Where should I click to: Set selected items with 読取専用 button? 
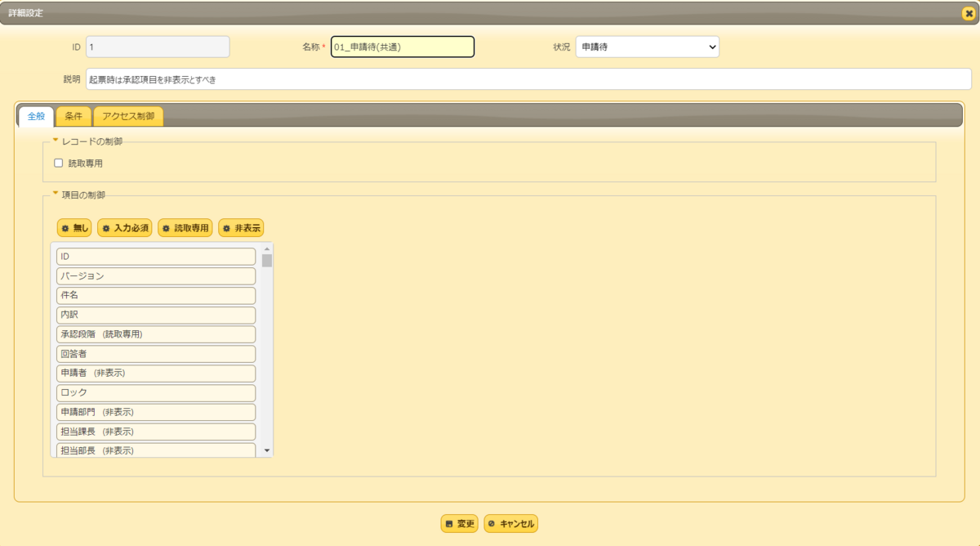pos(185,228)
